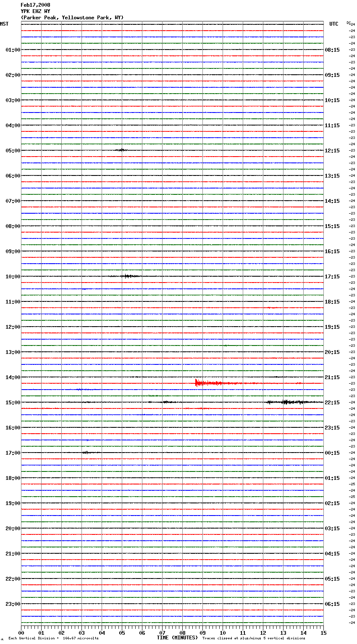Select the 10:00 MST time label

[x=13, y=277]
